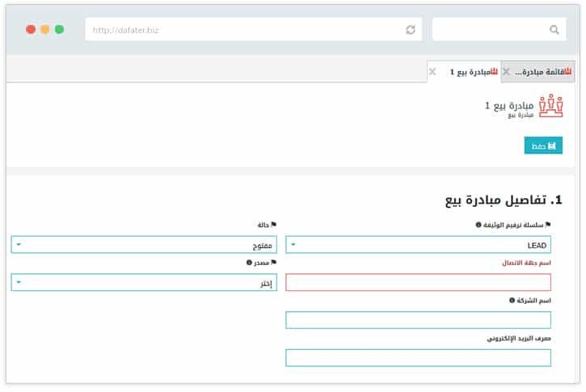The width and height of the screenshot is (586, 392).
Task: Click the magnifier icon in search box
Action: pos(554,30)
